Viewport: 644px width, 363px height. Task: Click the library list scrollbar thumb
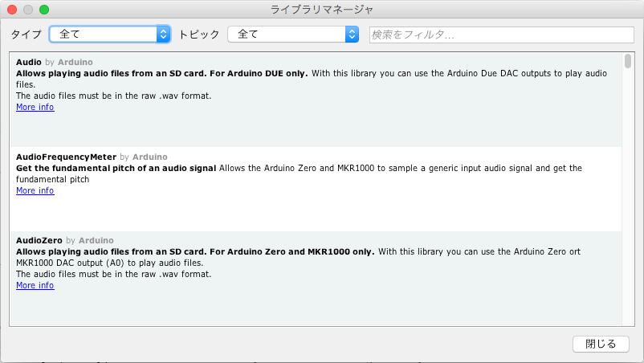click(627, 62)
